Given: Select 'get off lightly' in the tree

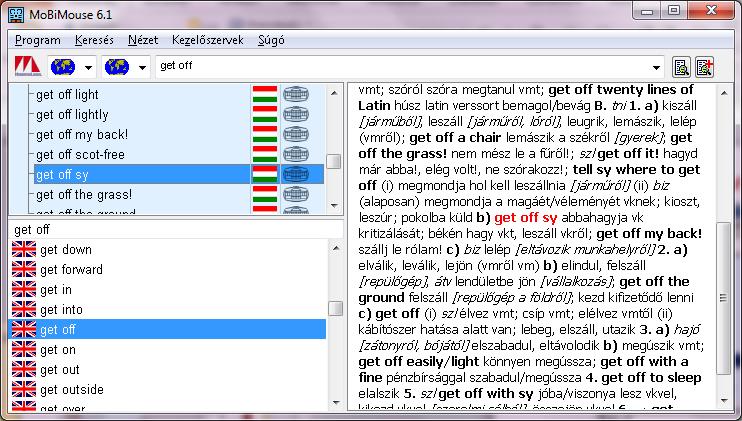Looking at the screenshot, I should coord(72,115).
